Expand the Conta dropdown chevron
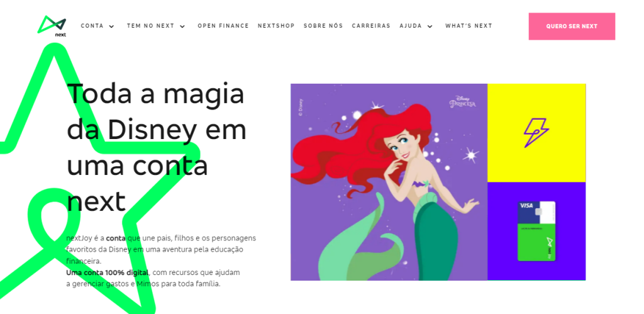Screen dimensions: 644x314 pos(111,26)
